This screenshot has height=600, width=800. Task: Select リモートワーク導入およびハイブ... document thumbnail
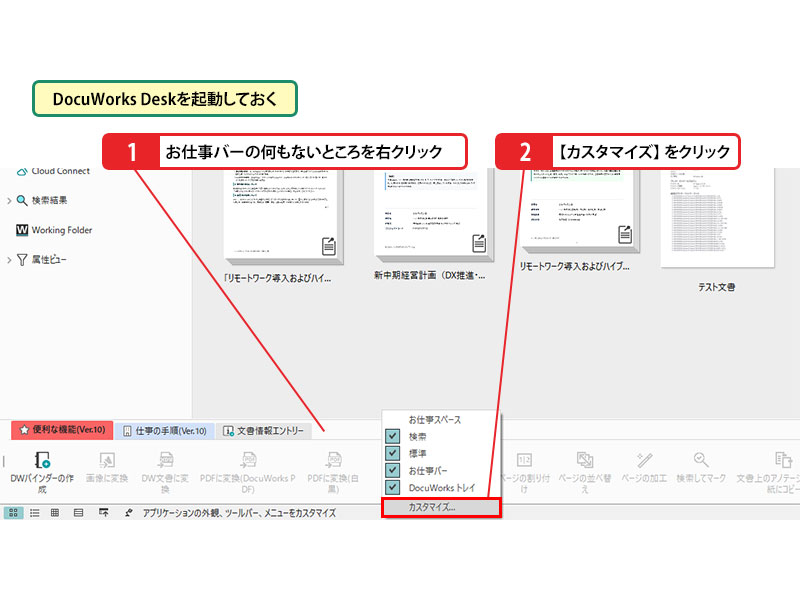580,210
